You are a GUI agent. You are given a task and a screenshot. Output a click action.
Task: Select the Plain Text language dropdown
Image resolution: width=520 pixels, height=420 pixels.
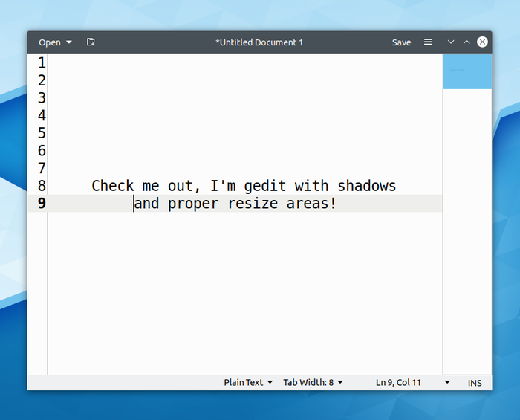pyautogui.click(x=248, y=383)
